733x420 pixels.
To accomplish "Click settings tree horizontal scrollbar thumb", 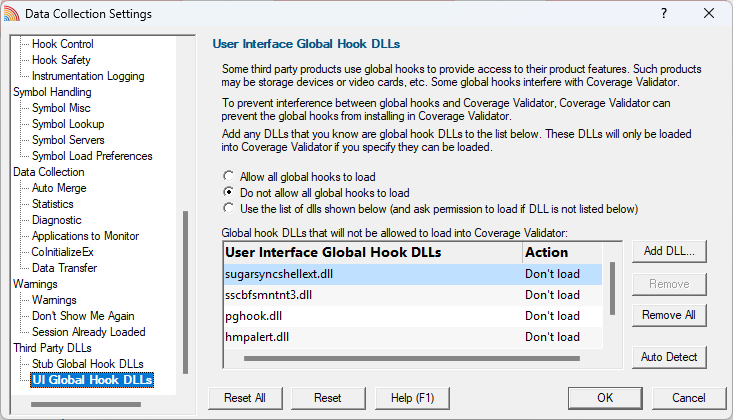I will point(86,405).
